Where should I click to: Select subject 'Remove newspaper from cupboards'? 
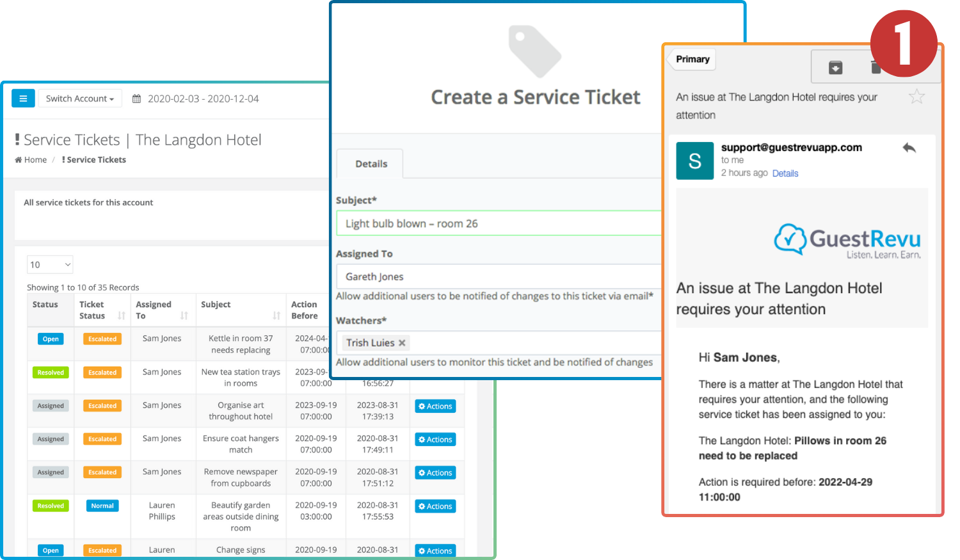(x=241, y=477)
